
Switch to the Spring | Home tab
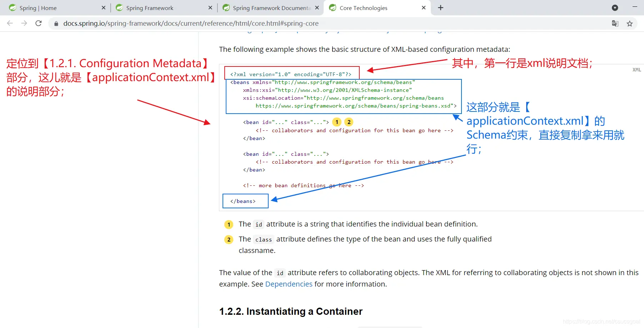(x=38, y=8)
